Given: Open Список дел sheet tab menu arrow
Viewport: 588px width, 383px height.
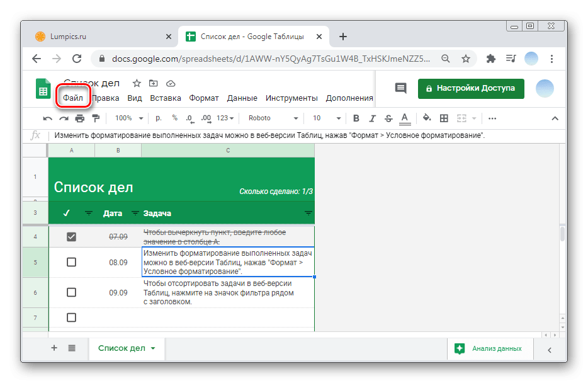Looking at the screenshot, I should pos(153,348).
